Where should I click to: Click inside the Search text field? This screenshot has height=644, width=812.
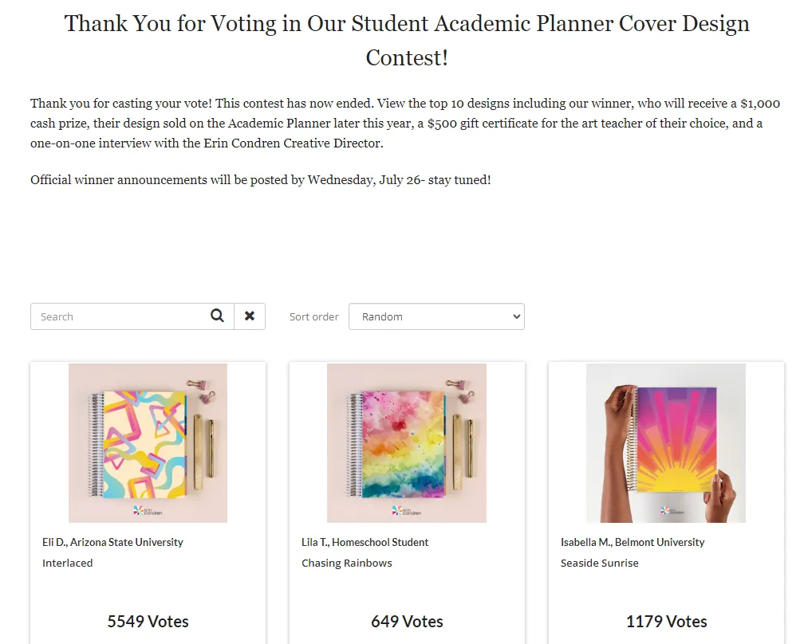(119, 316)
